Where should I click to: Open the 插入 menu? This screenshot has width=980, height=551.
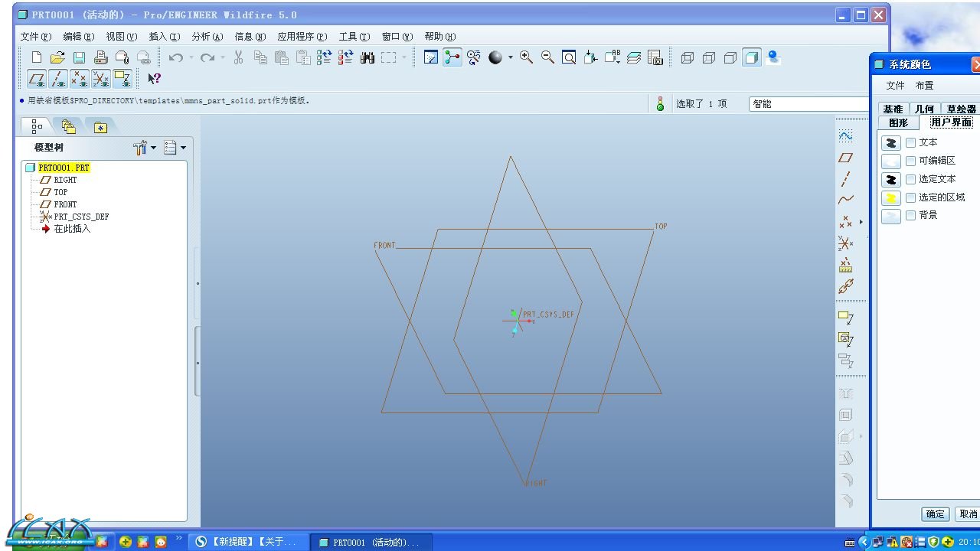165,37
